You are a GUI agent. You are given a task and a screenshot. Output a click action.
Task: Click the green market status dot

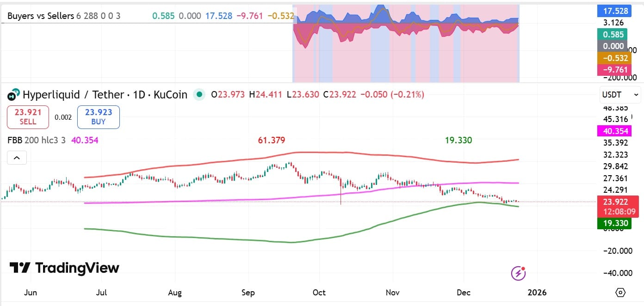199,94
